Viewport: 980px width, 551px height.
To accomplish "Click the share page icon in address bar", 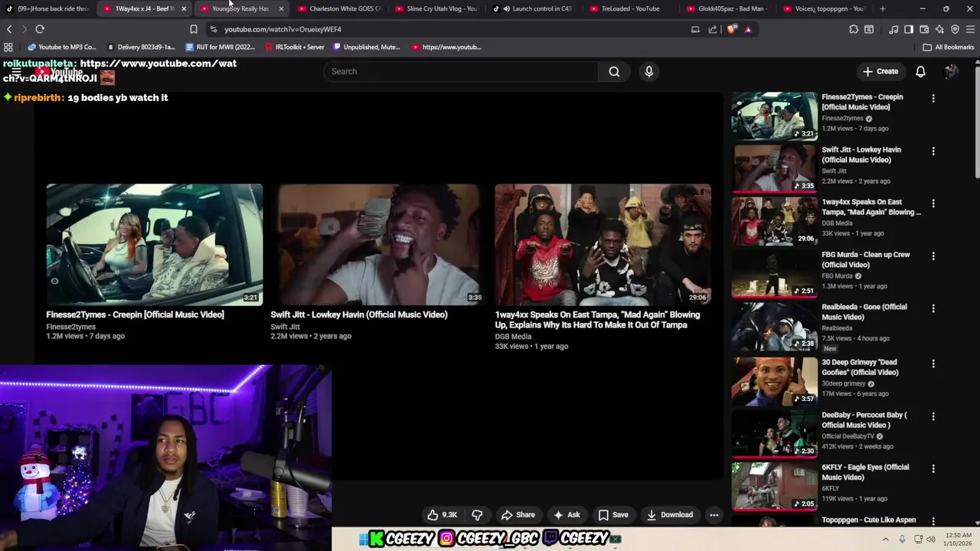I will click(713, 29).
